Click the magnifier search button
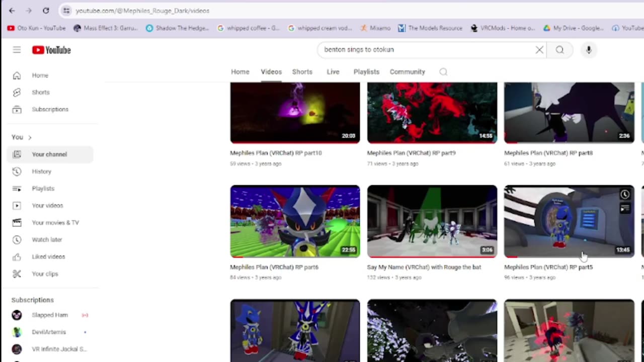Viewport: 644px width, 362px height. coord(559,50)
